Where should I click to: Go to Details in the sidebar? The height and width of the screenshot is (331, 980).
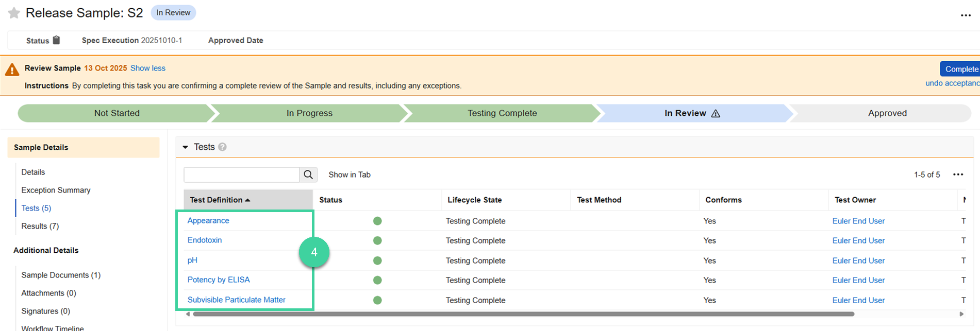tap(33, 172)
